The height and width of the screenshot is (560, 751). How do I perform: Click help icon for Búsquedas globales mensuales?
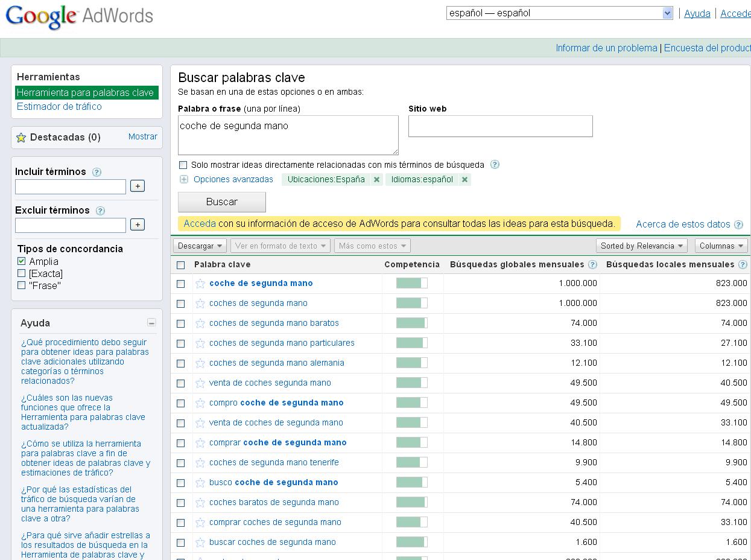[592, 264]
